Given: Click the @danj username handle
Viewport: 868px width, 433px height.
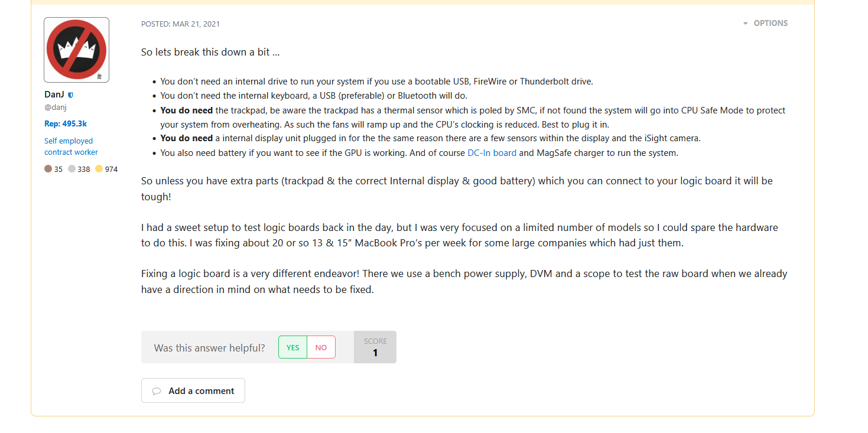Looking at the screenshot, I should [55, 107].
